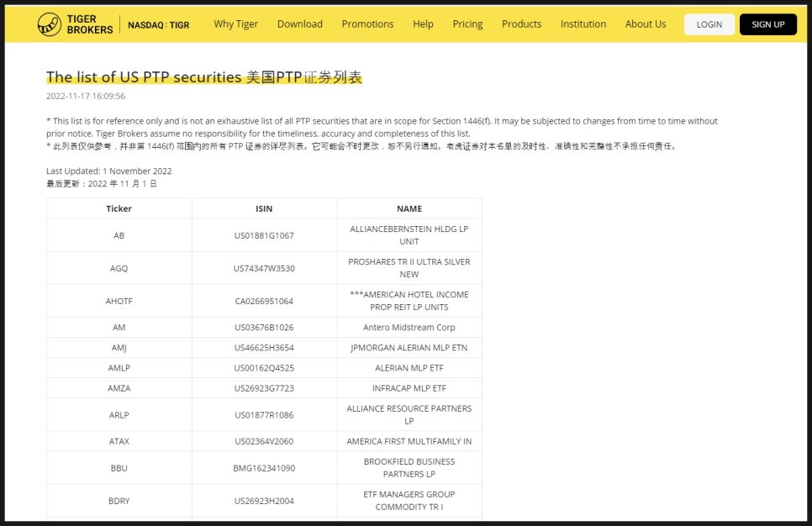Select the ATAX ticker cell
Image resolution: width=812 pixels, height=526 pixels.
119,441
